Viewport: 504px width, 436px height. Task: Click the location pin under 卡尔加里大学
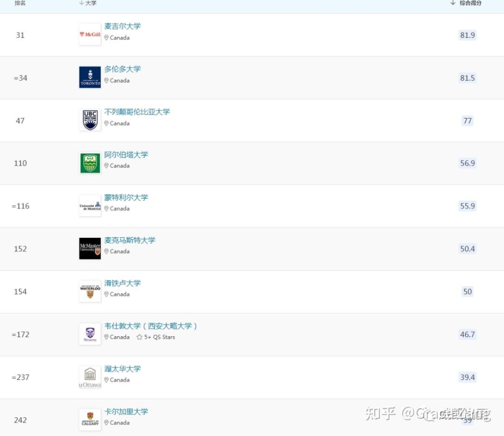pyautogui.click(x=106, y=422)
